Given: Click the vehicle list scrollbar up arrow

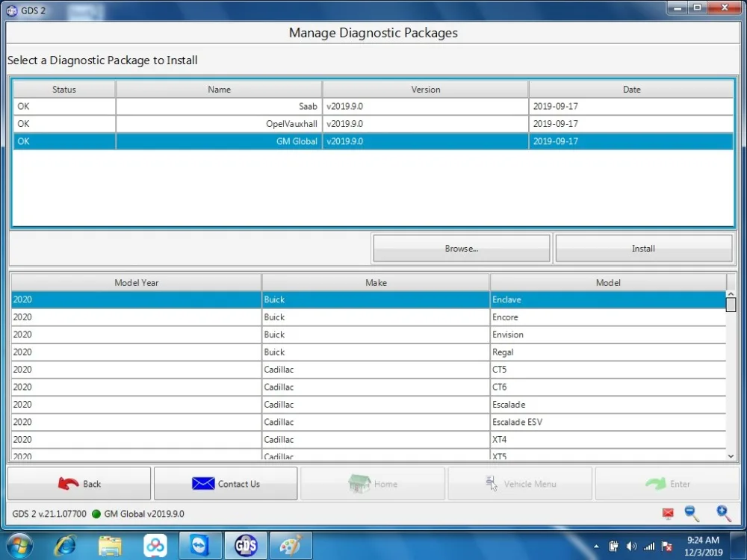Looking at the screenshot, I should (x=731, y=295).
